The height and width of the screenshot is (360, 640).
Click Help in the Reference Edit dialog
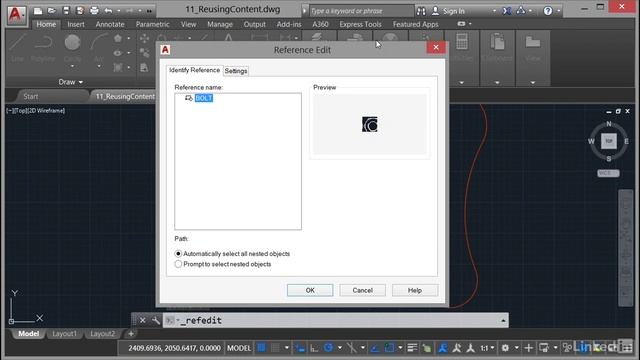click(415, 290)
